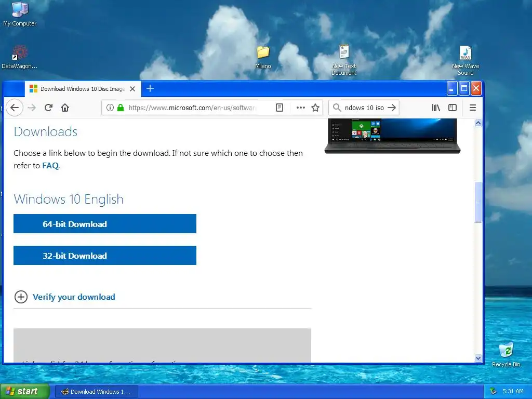This screenshot has height=399, width=532.
Task: Select the DataWagon shortcut on desktop
Action: [19, 57]
